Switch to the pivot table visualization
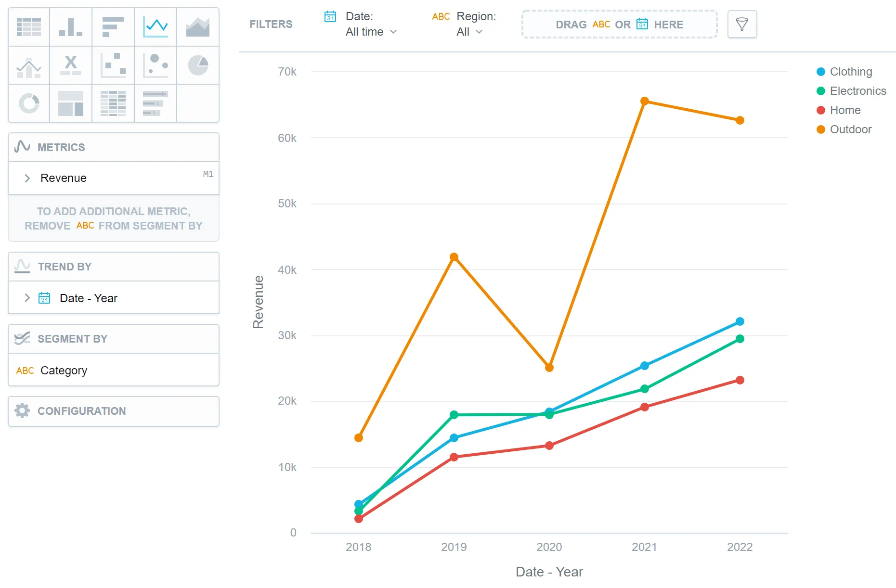The image size is (896, 588). pos(113,103)
